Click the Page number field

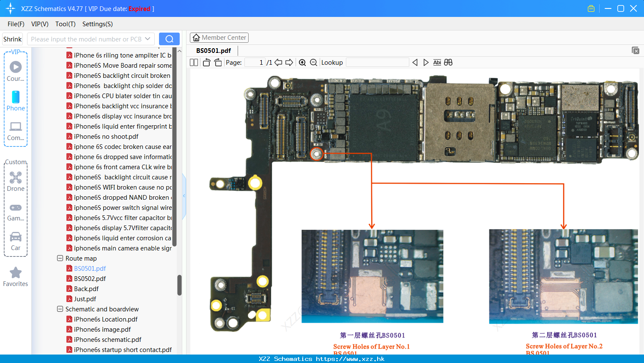click(x=255, y=62)
